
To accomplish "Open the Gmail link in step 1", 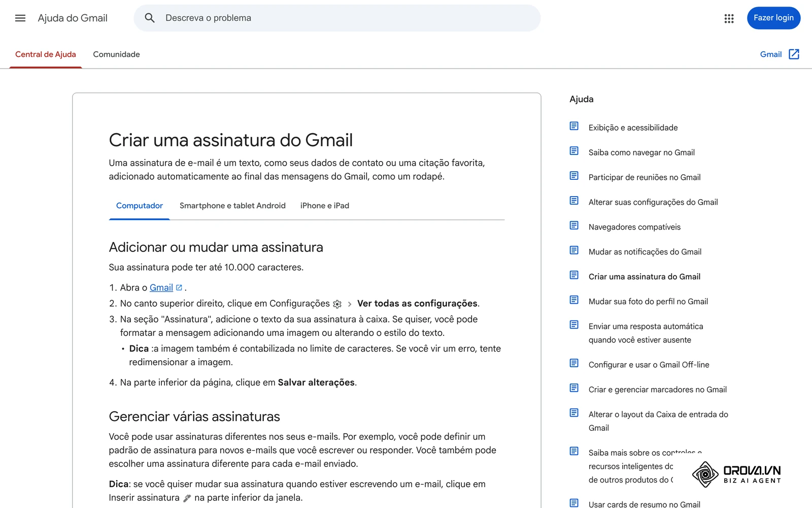I will click(161, 288).
